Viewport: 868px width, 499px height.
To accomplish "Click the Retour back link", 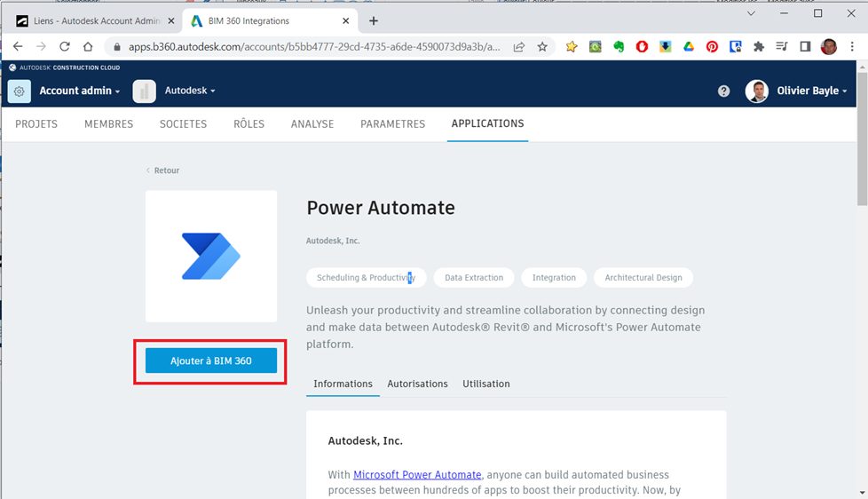I will click(x=162, y=170).
